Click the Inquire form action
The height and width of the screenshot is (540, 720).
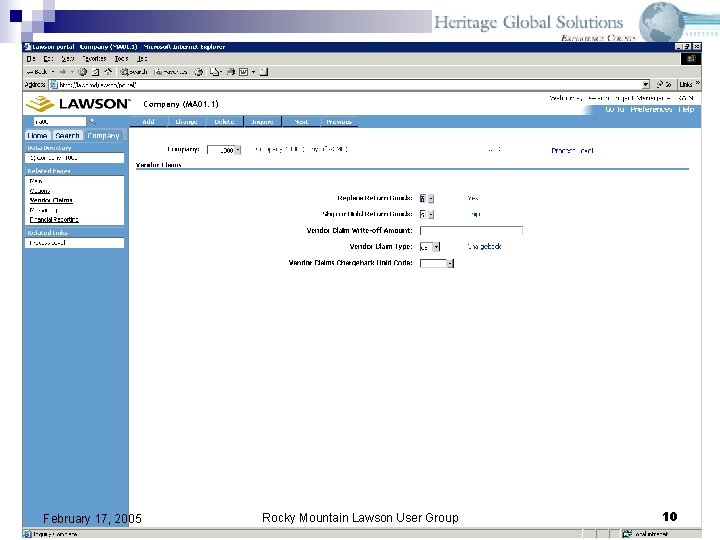262,122
